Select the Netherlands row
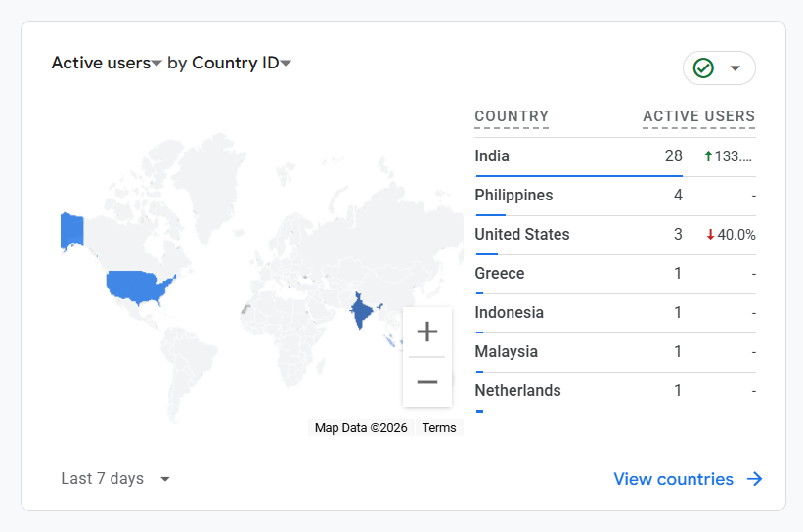This screenshot has width=803, height=532. [615, 392]
